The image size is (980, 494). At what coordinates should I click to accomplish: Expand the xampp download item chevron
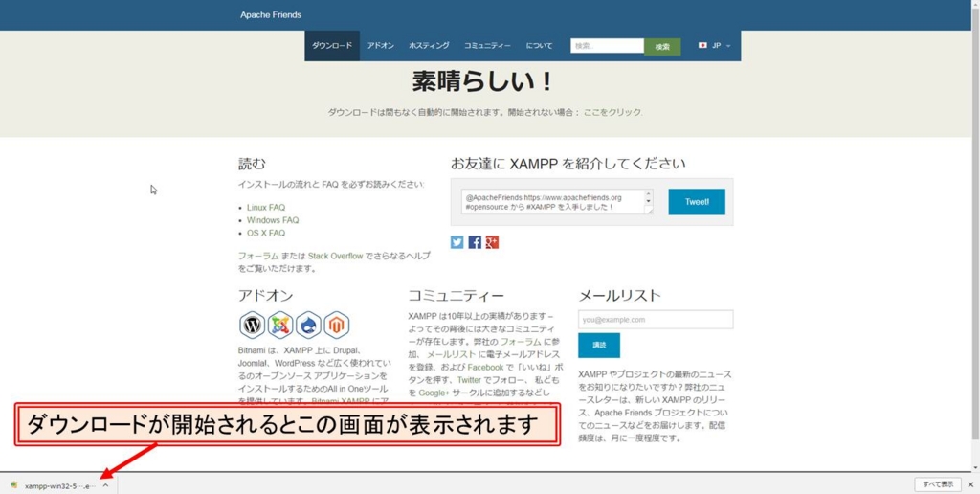[x=105, y=484]
